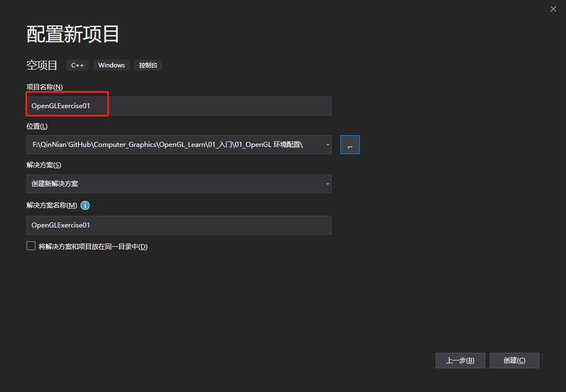Screen dimensions: 566x392
Task: Click the Windows tag
Action: click(x=111, y=65)
